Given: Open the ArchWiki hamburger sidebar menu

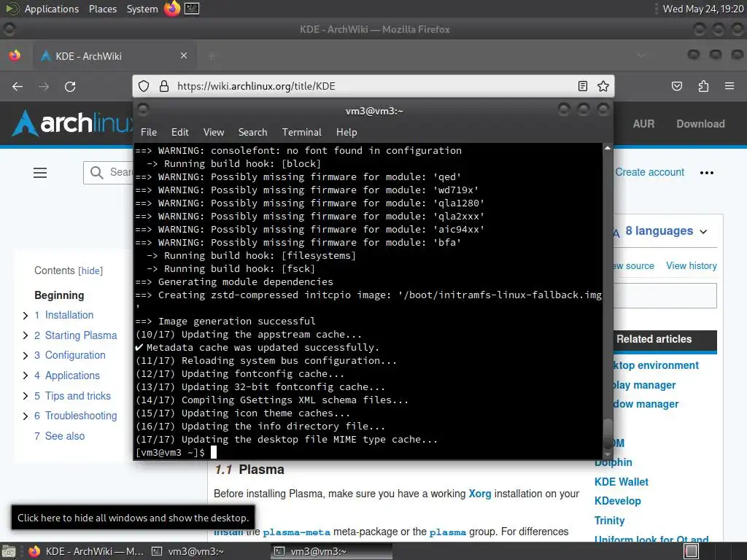Looking at the screenshot, I should click(x=40, y=173).
